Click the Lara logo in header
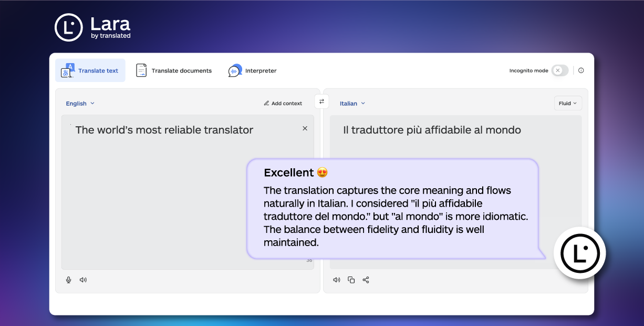Image resolution: width=644 pixels, height=326 pixels. click(92, 27)
